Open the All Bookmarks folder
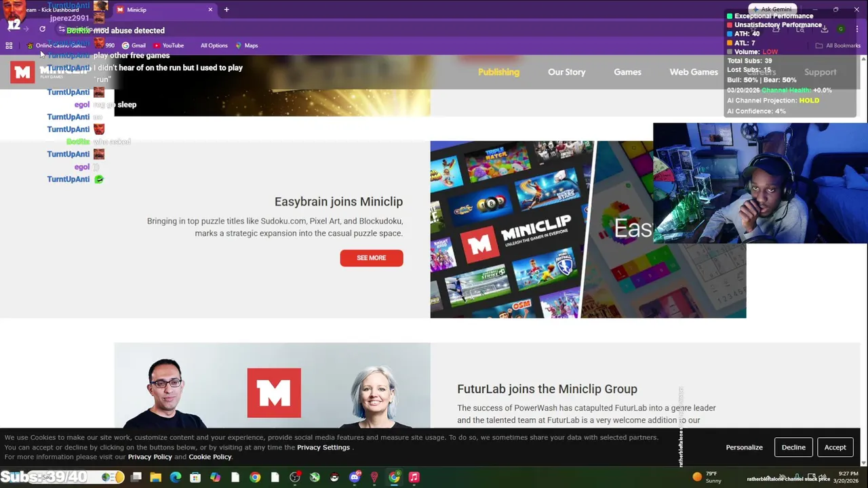 (x=837, y=45)
